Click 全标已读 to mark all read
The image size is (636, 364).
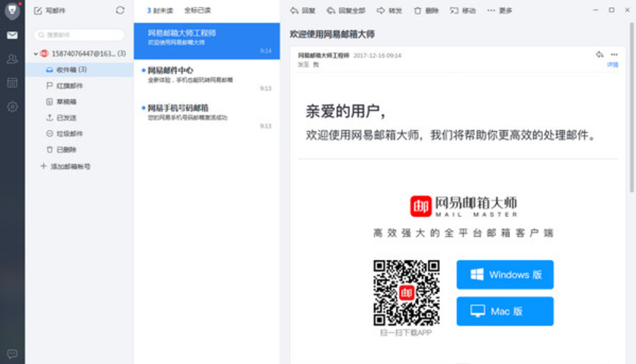(x=197, y=11)
